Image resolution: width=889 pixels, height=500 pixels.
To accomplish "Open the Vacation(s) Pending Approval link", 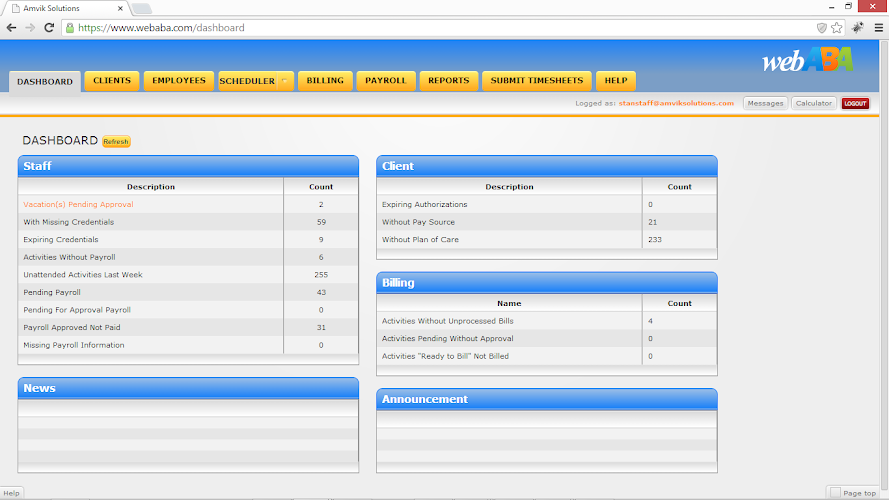I will (x=78, y=204).
